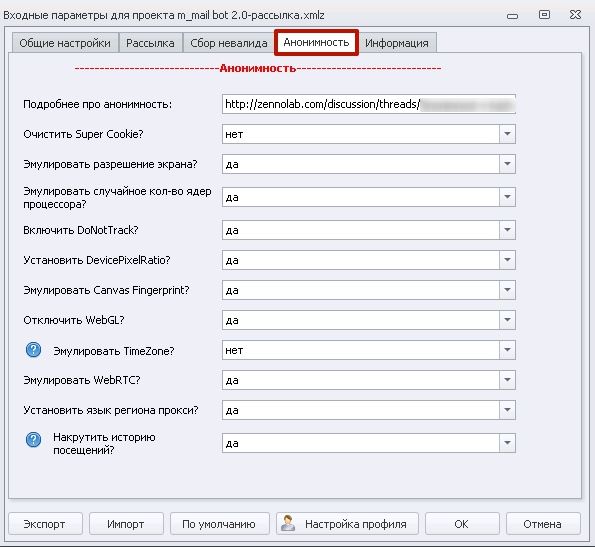Open the Установить DevicePixelRatio dropdown arrow

click(x=507, y=260)
